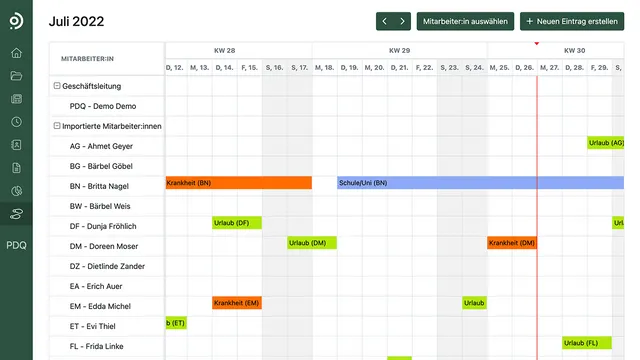The image size is (640, 360).
Task: Click the KW 29 week header
Action: click(399, 51)
